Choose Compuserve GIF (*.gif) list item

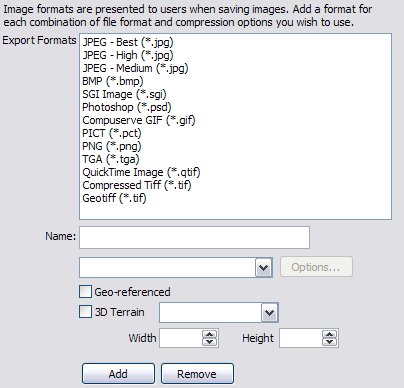pos(139,120)
